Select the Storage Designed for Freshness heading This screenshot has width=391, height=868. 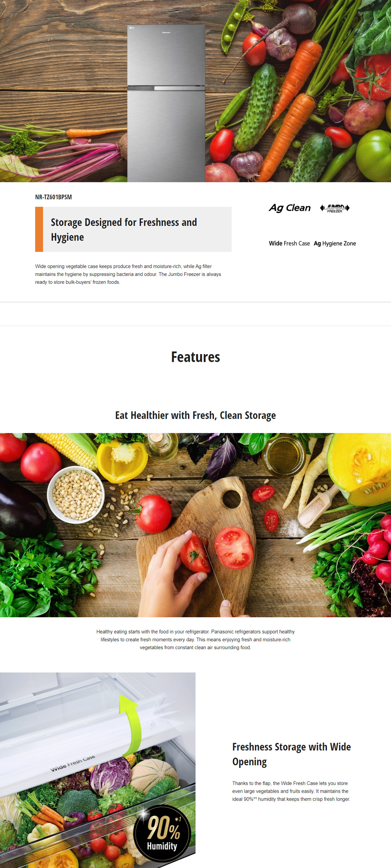(124, 229)
